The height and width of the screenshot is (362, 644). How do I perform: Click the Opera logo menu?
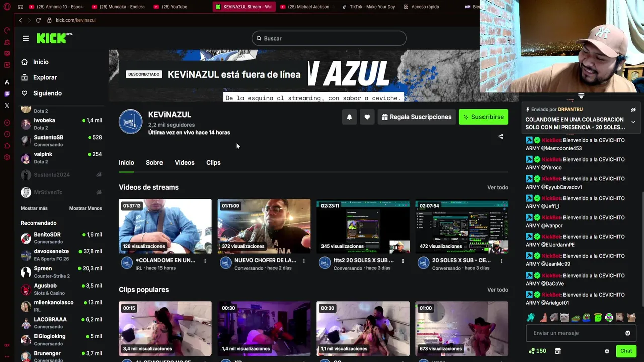7,7
